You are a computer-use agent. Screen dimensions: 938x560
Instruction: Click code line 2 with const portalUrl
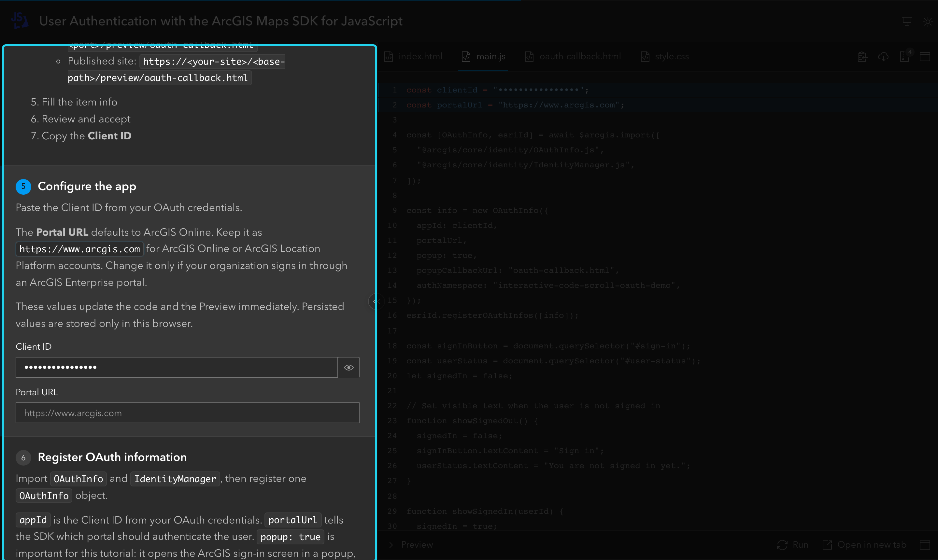(515, 105)
